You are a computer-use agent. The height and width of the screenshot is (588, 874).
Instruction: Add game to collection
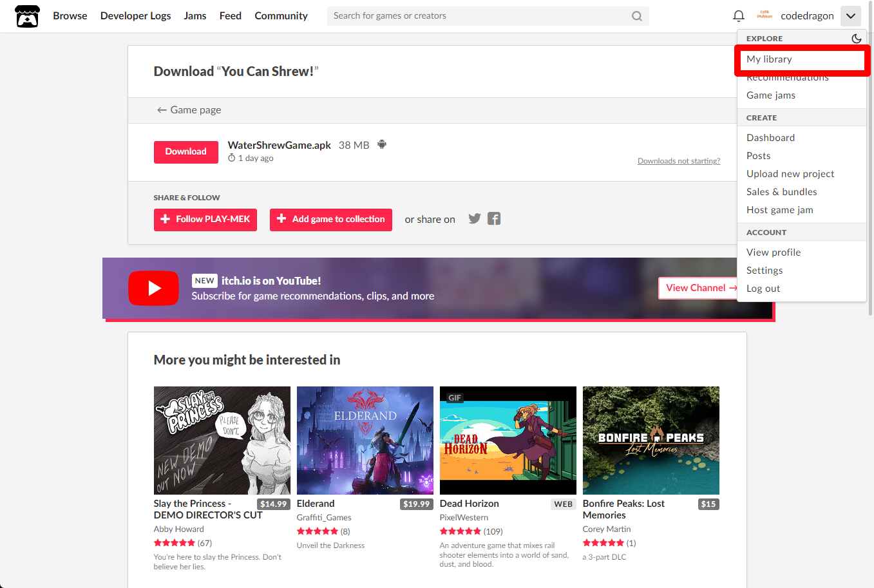(x=331, y=220)
